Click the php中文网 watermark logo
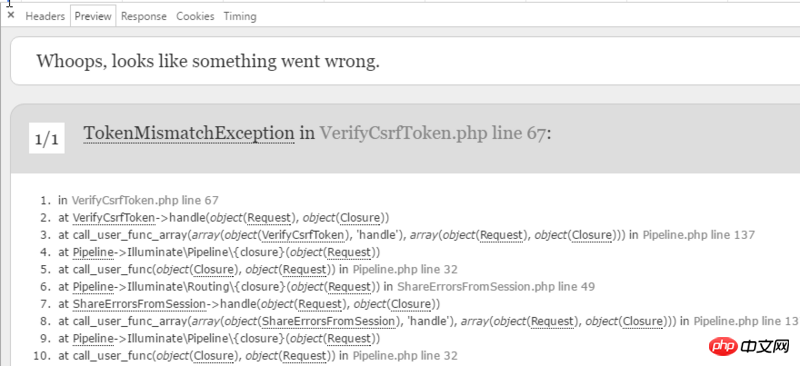800x366 pixels. pyautogui.click(x=754, y=348)
